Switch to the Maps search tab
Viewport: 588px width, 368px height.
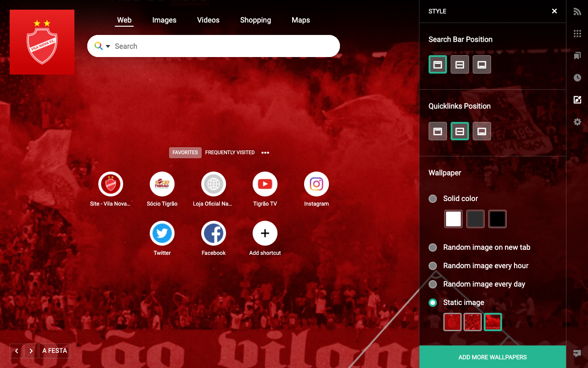click(x=301, y=20)
